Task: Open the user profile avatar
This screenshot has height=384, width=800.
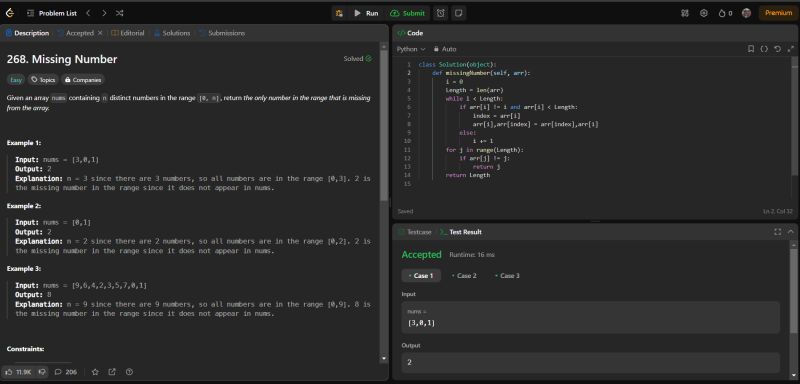Action: tap(746, 13)
